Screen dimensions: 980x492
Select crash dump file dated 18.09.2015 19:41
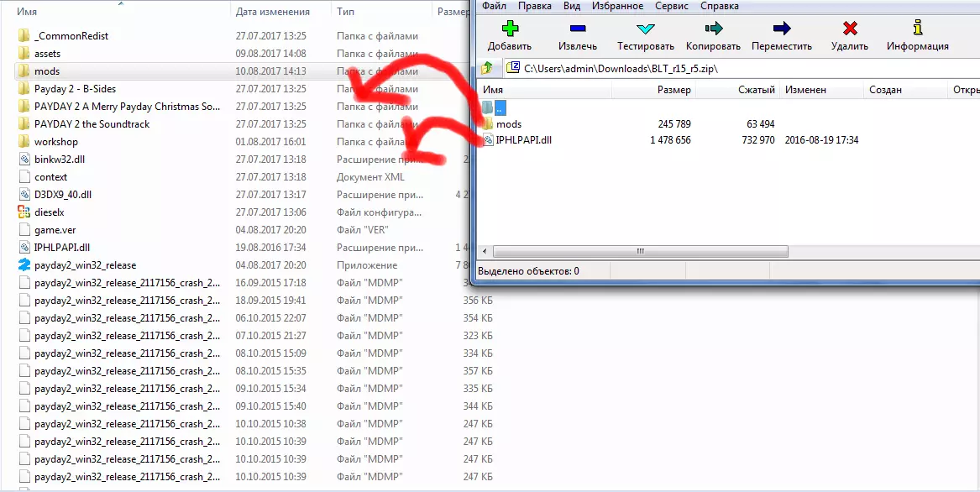point(127,300)
